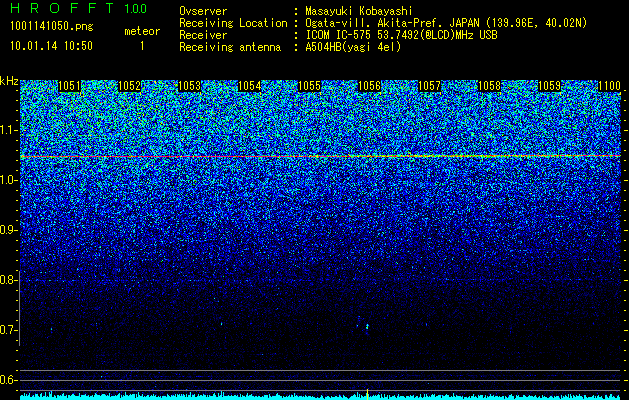This screenshot has height=400, width=629.
Task: Click the 1052 time marker
Action: pyautogui.click(x=130, y=86)
